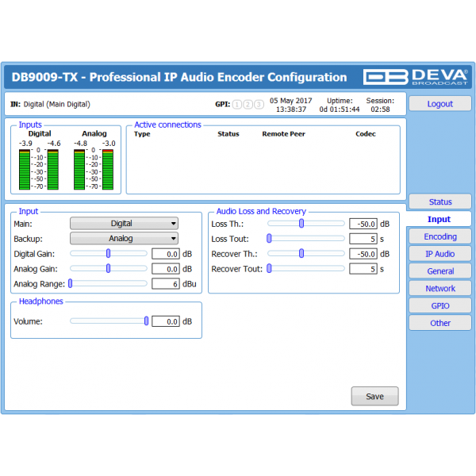Click the Digital right level meter
Screen dimensions: 476x476
point(53,170)
